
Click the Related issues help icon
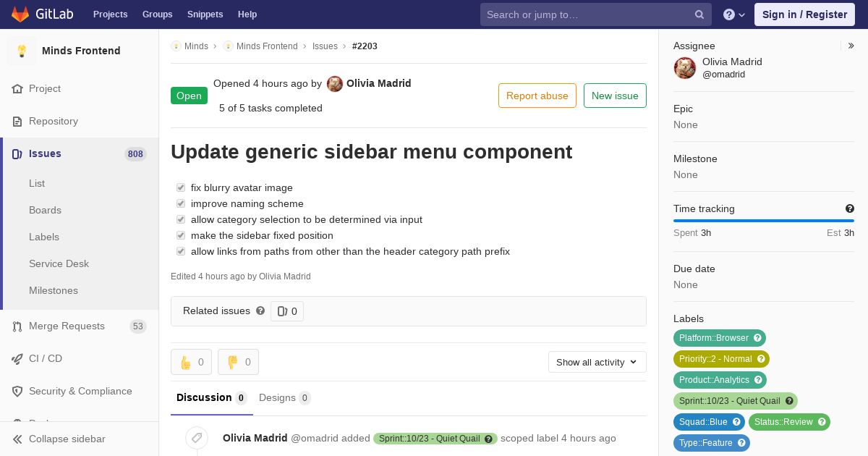(260, 311)
